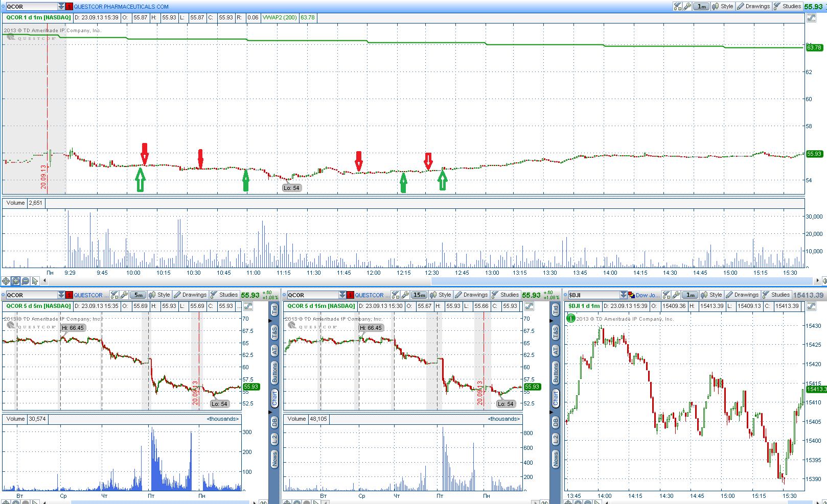Open News side tab beside 15m chart
Image resolution: width=827 pixels, height=504 pixels.
click(x=556, y=459)
